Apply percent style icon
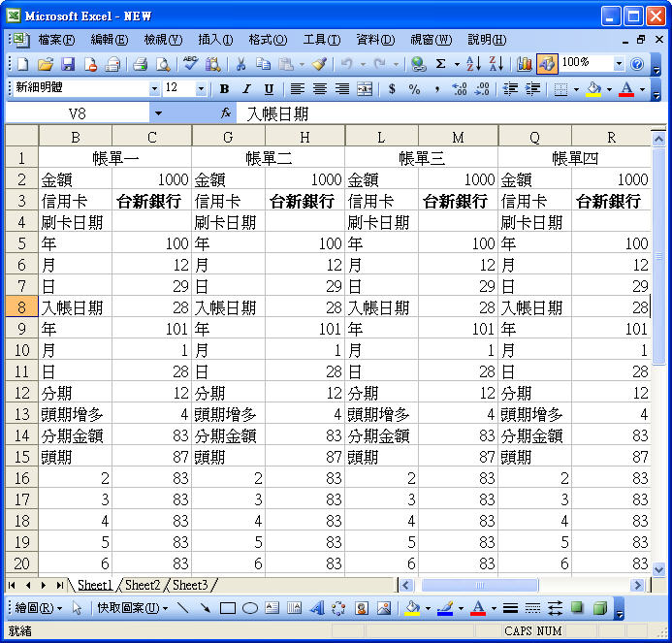 414,89
